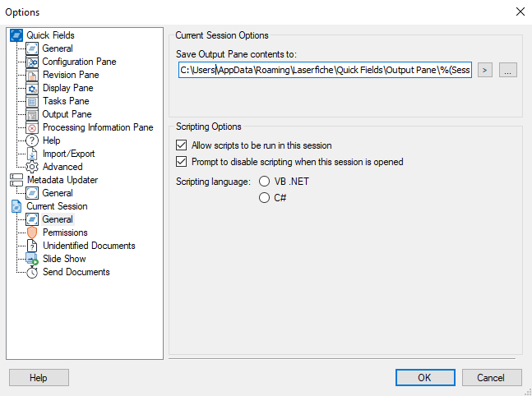Open Help options in tree

coord(52,140)
